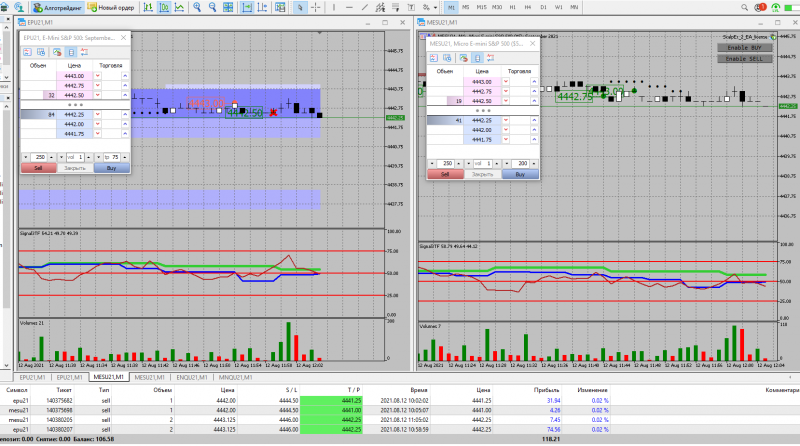The height and width of the screenshot is (446, 800).
Task: Select the M30 timeframe
Action: [x=497, y=8]
